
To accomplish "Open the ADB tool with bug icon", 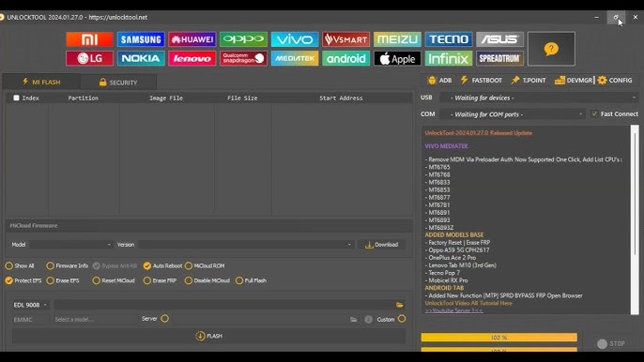I will (x=439, y=80).
